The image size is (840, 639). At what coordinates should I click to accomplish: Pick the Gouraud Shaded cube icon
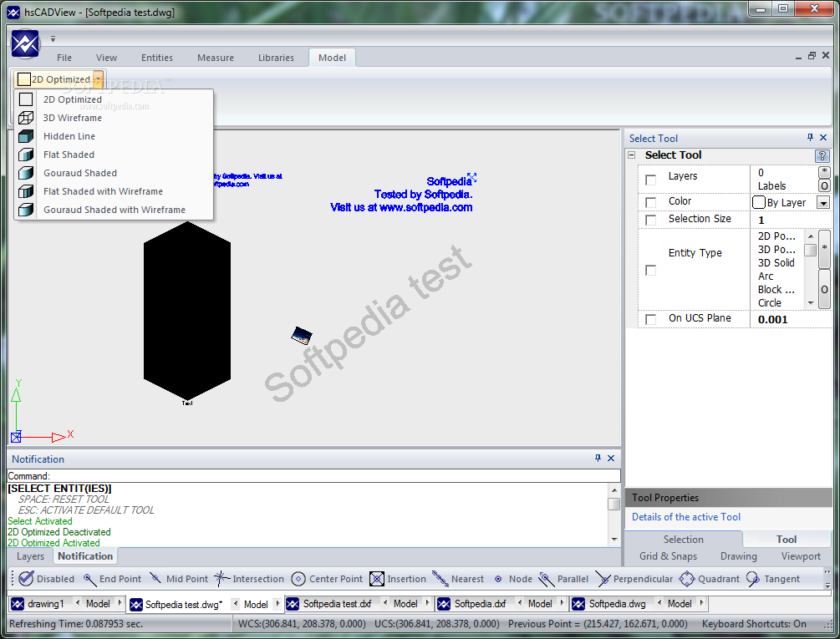26,173
